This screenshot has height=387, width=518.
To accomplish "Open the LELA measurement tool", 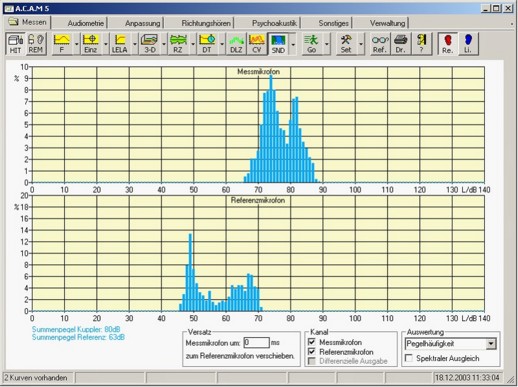I will tap(120, 44).
